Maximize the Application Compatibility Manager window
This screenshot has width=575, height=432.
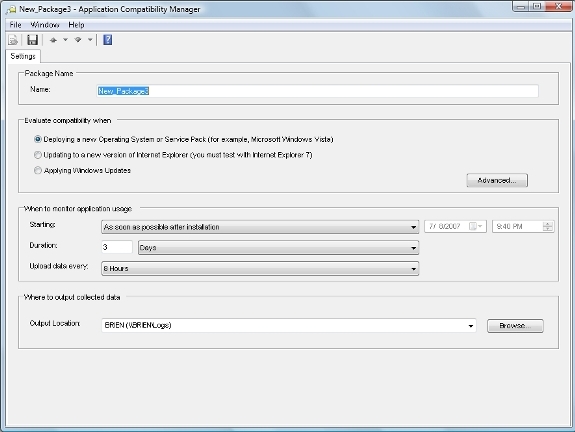[537, 7]
